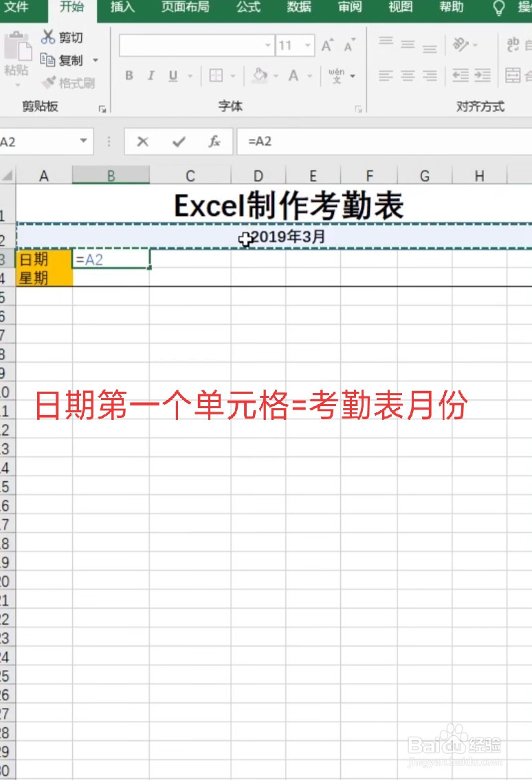532x780 pixels.
Task: Select Center alignment icon
Action: [408, 76]
